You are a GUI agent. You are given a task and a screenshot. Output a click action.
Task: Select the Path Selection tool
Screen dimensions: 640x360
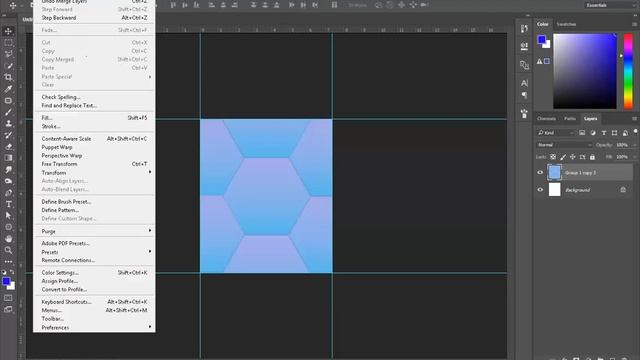tap(8, 216)
